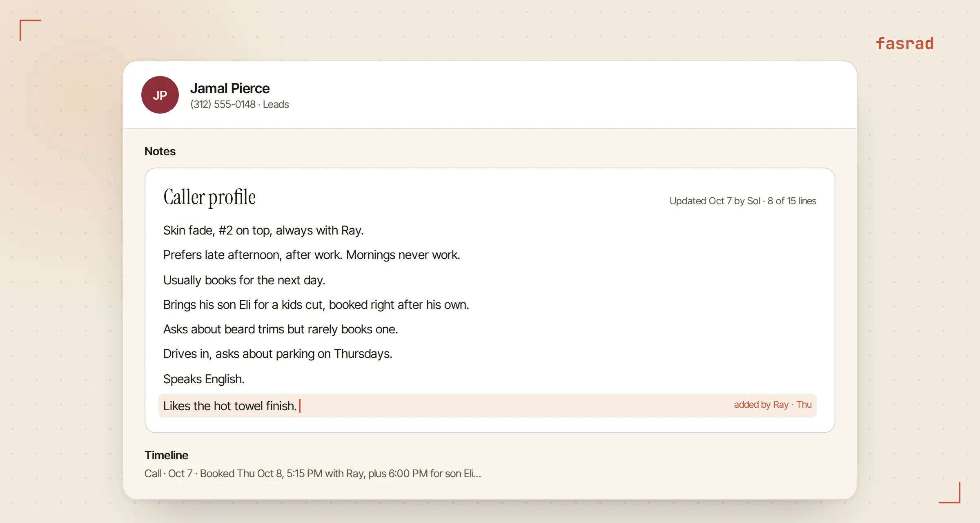
Task: Click the 'Usually books for the next day' line
Action: click(x=244, y=280)
